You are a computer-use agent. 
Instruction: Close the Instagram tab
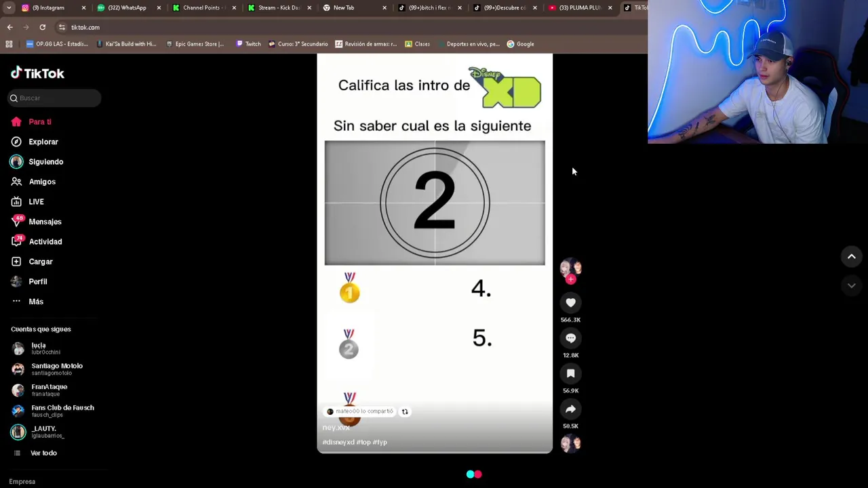tap(84, 7)
